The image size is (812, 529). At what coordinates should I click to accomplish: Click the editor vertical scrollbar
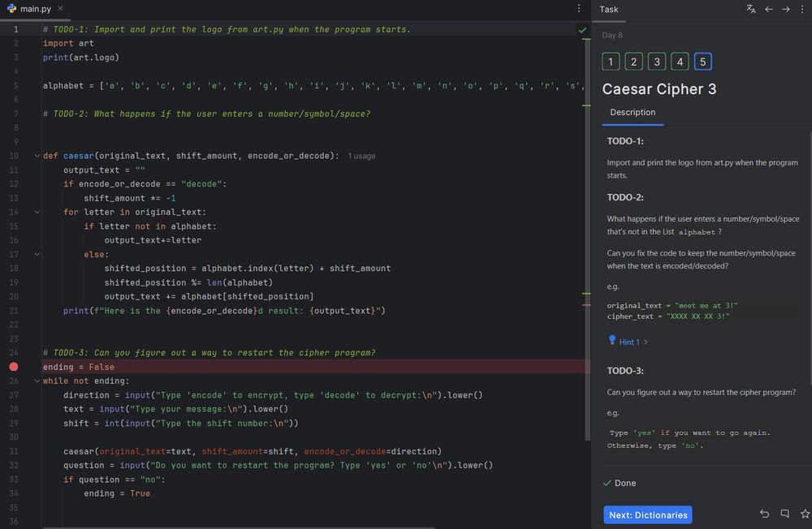[588, 238]
